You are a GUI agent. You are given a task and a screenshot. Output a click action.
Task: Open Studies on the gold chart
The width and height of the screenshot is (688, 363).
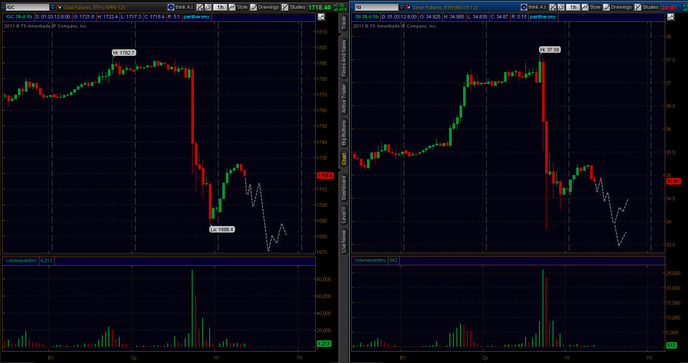coord(294,7)
